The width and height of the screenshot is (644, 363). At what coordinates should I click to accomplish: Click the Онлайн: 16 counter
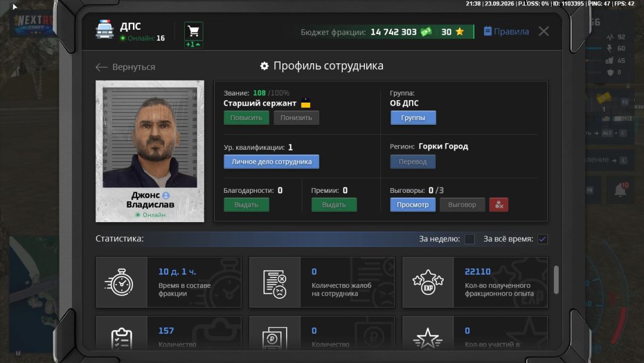pyautogui.click(x=143, y=38)
